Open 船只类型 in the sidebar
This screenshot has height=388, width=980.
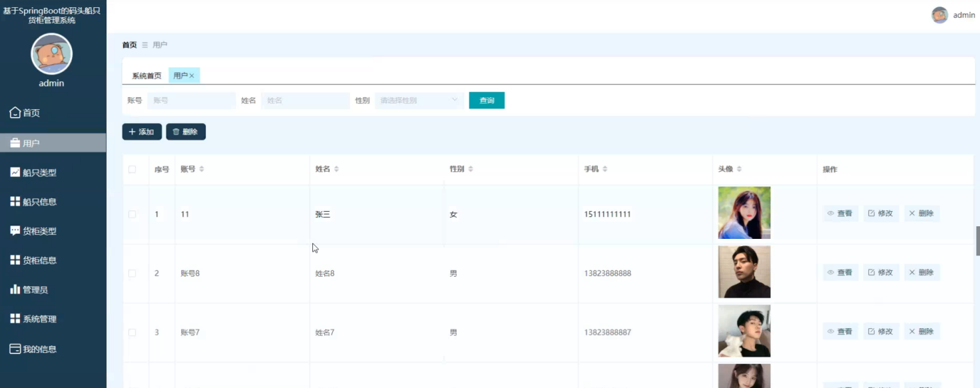[x=53, y=172]
